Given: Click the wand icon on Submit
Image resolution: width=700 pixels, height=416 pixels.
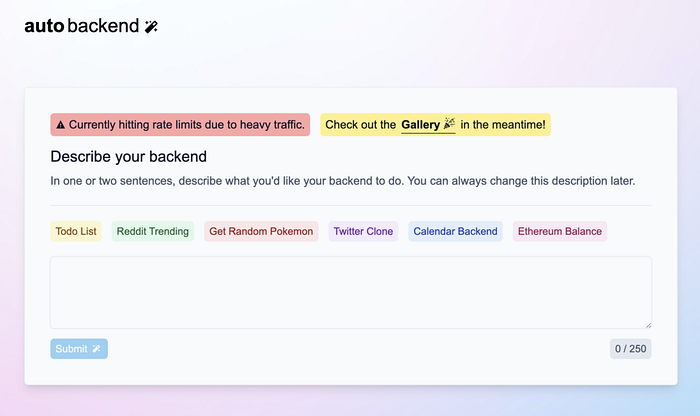Looking at the screenshot, I should [x=96, y=349].
